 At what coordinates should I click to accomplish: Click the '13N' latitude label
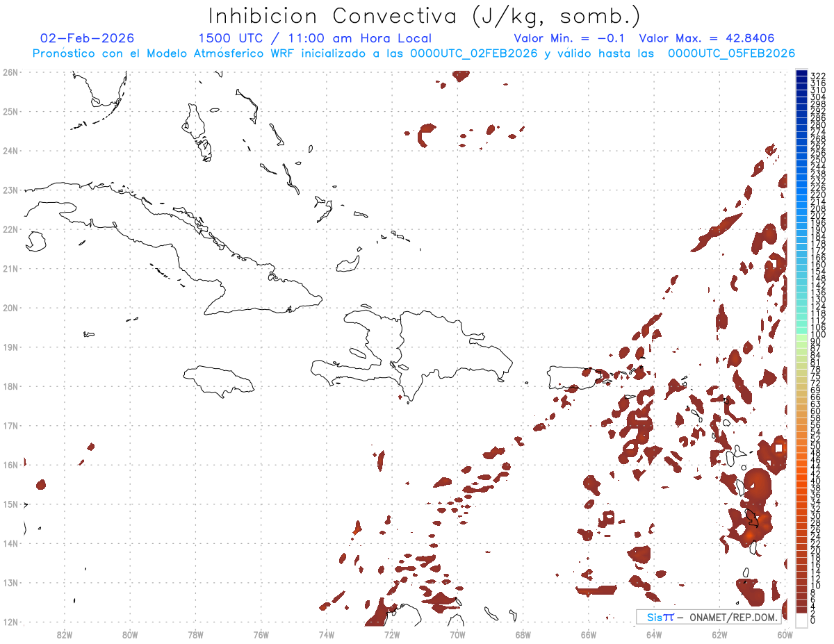[x=10, y=582]
